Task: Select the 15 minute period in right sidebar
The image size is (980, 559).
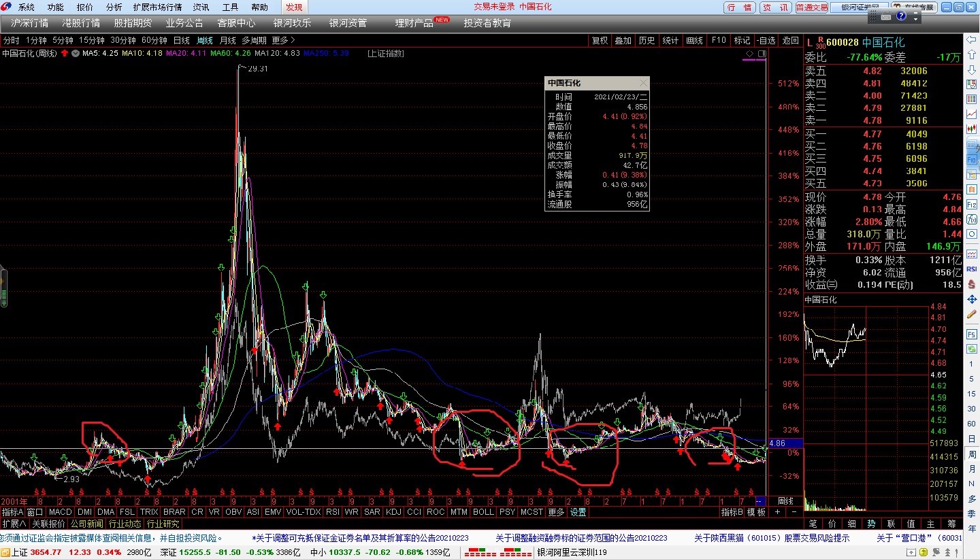Action: coord(972,394)
